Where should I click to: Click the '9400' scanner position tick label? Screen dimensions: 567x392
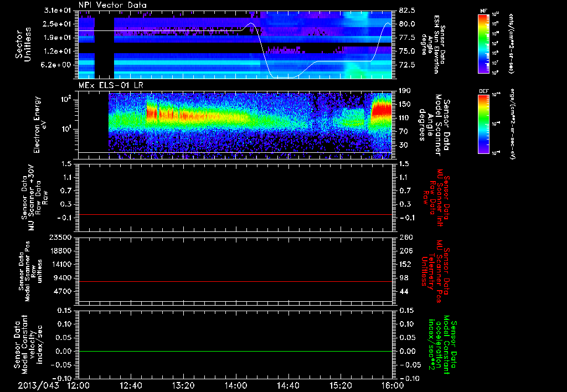click(x=64, y=278)
